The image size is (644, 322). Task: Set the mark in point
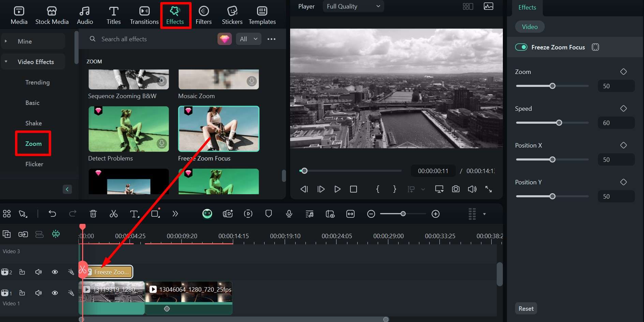378,189
